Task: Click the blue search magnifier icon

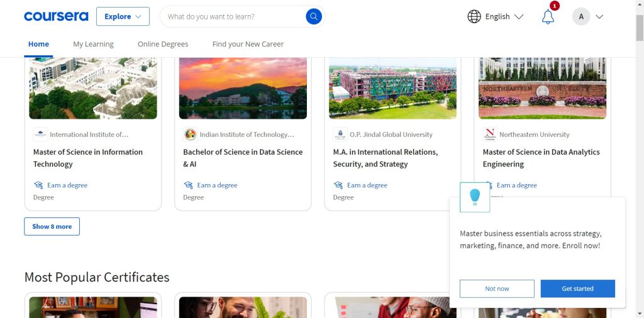Action: [313, 16]
